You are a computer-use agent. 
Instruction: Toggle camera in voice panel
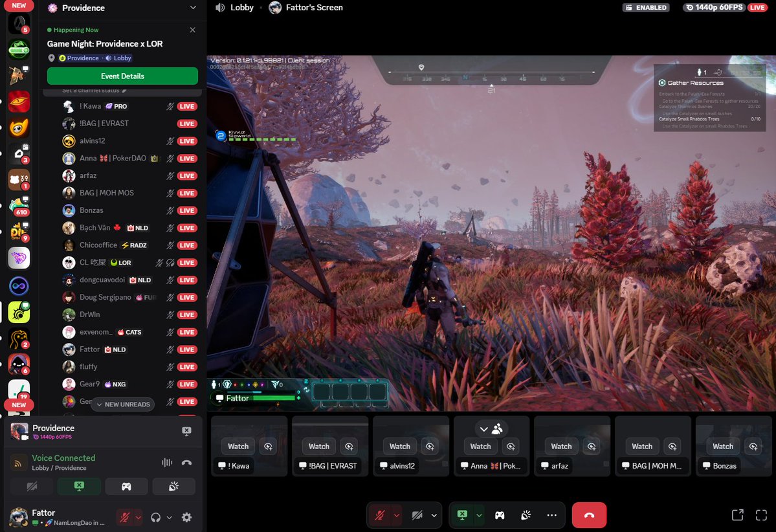point(32,487)
